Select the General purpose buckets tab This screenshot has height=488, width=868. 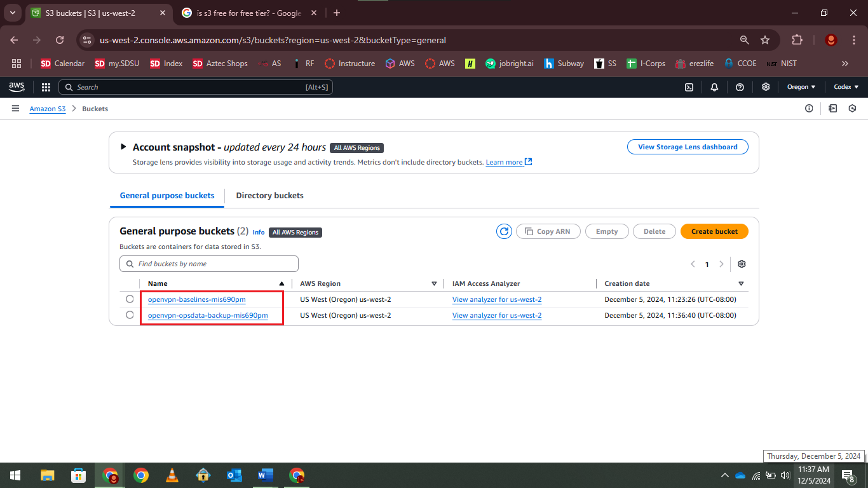167,196
